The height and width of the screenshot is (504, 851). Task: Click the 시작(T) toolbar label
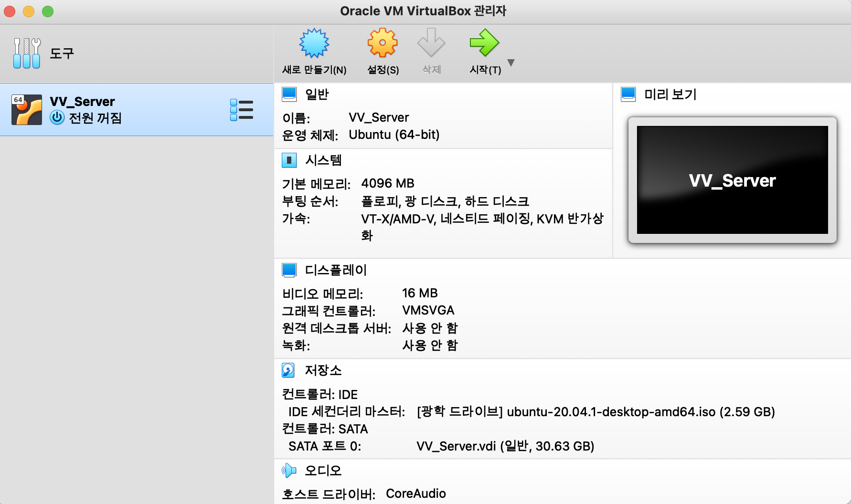485,70
